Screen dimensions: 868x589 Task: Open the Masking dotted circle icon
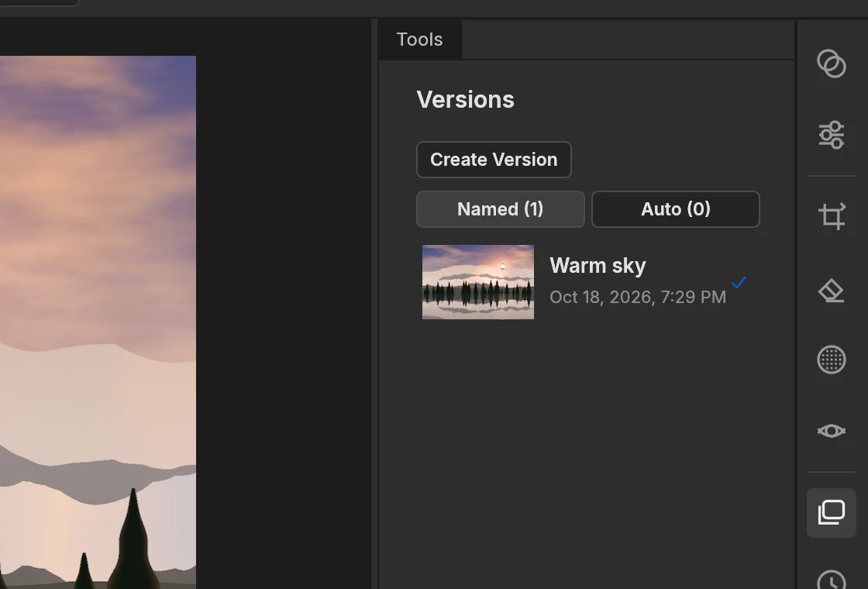[832, 360]
